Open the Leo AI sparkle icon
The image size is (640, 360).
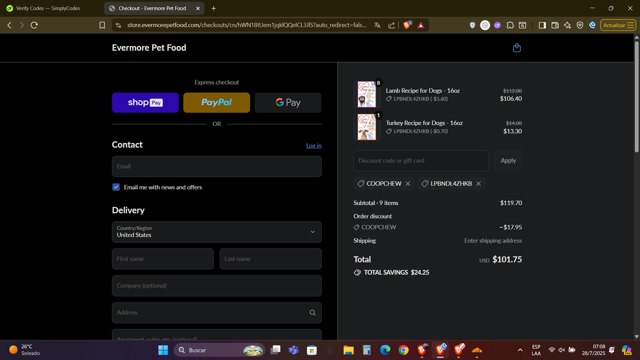point(567,25)
